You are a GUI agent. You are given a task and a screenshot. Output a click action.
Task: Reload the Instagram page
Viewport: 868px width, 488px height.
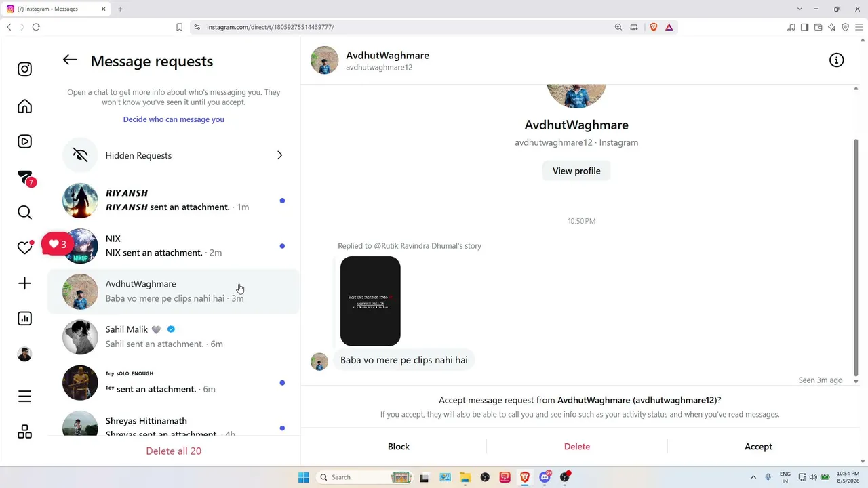(x=36, y=27)
